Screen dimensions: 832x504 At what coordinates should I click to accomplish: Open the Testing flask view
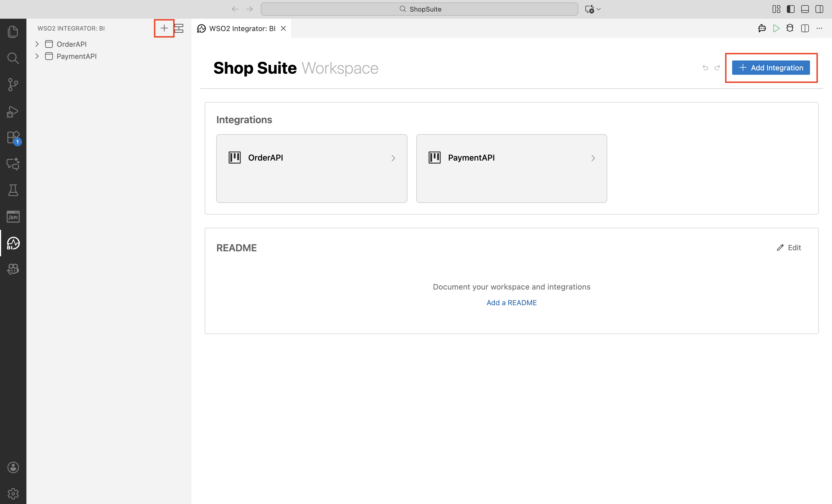click(13, 190)
